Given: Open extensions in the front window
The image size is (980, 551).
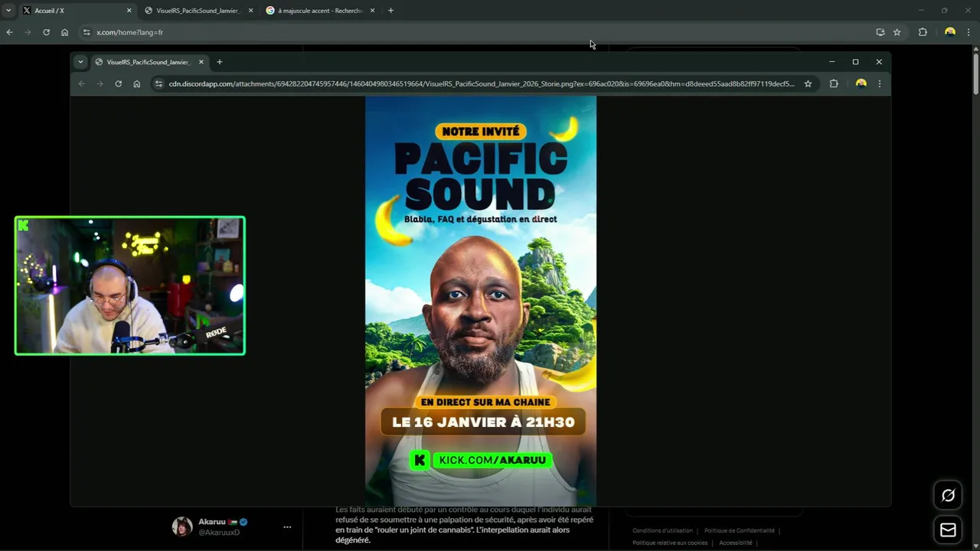Looking at the screenshot, I should tap(834, 83).
